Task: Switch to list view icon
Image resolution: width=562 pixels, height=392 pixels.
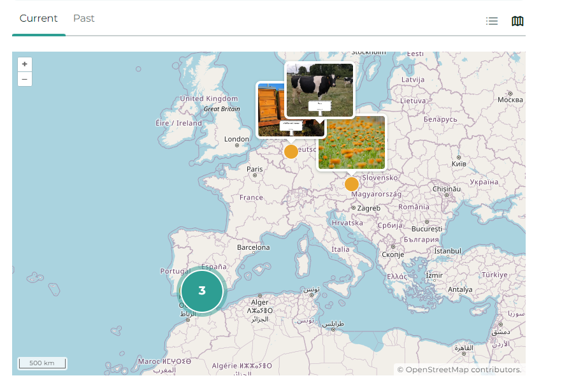Action: [491, 21]
